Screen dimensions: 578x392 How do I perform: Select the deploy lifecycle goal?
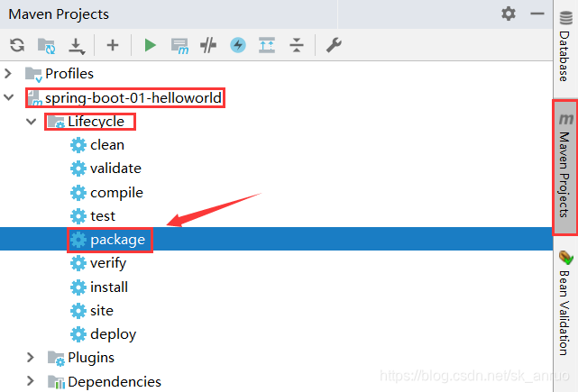[x=103, y=334]
